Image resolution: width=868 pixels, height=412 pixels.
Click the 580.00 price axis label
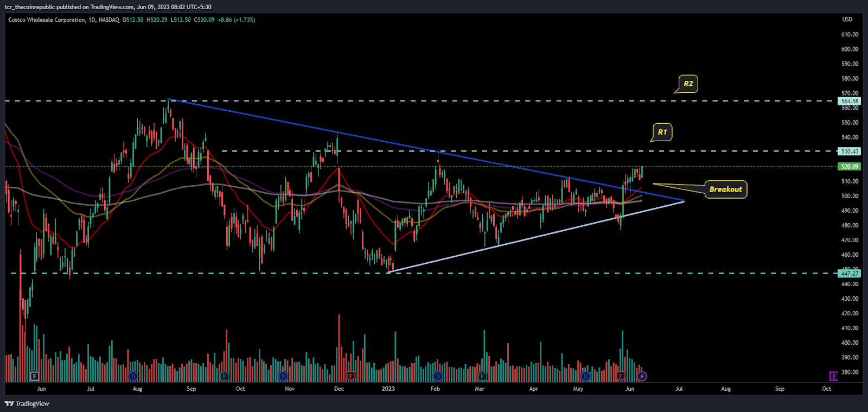tap(850, 78)
